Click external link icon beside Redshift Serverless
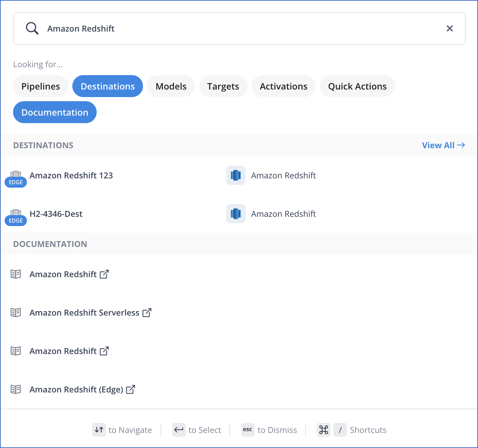This screenshot has width=478, height=448. (147, 313)
